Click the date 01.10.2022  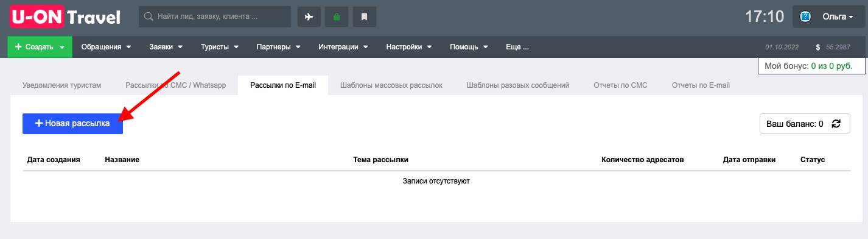[x=782, y=47]
